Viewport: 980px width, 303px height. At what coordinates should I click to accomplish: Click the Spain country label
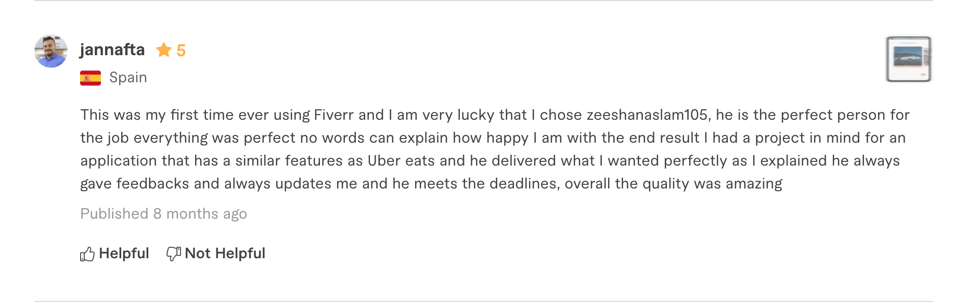(x=128, y=78)
